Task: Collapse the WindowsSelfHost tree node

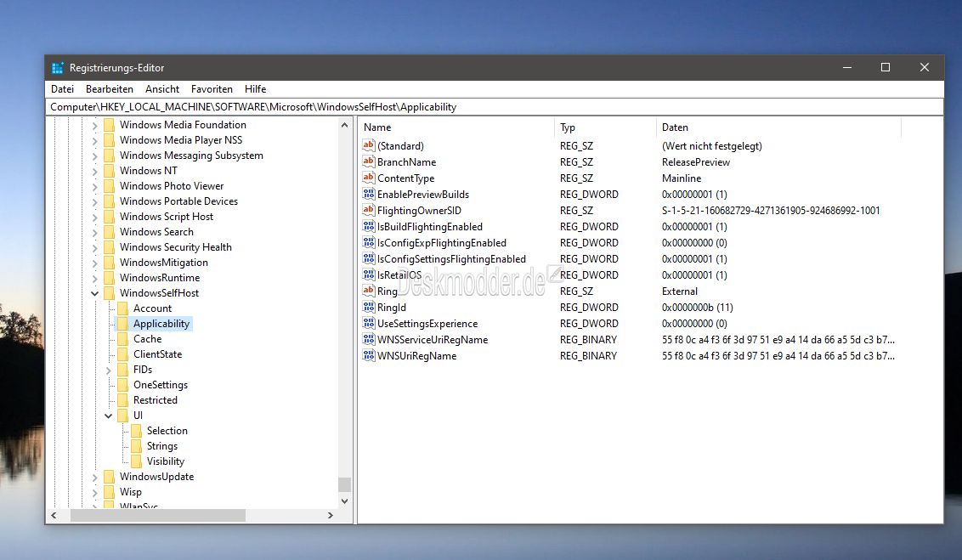Action: pyautogui.click(x=95, y=293)
